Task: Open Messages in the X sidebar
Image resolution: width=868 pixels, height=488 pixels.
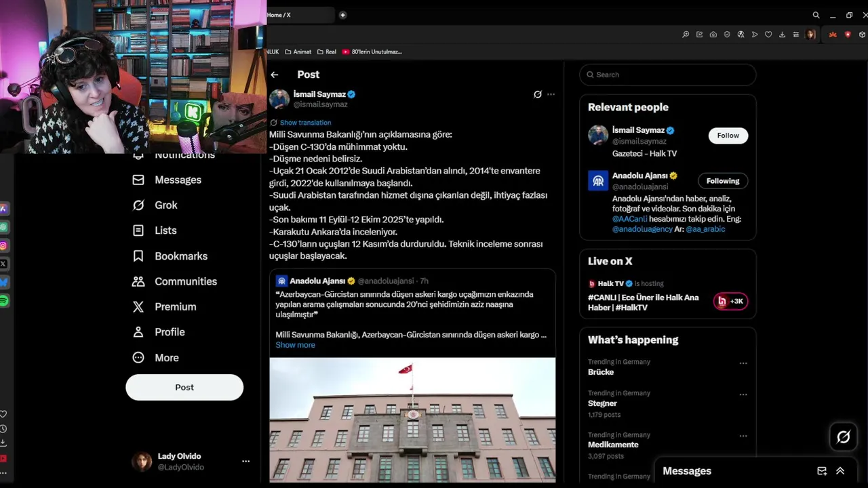Action: pyautogui.click(x=167, y=180)
